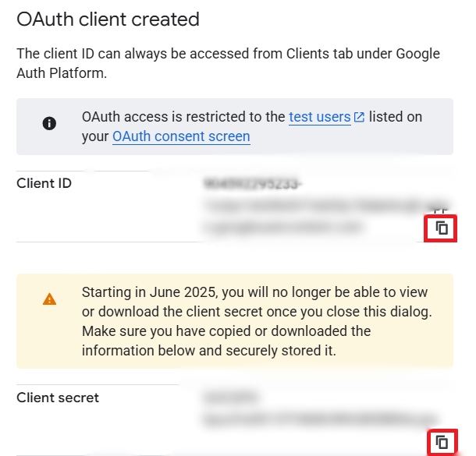Click the "Client secret" field label

point(58,398)
